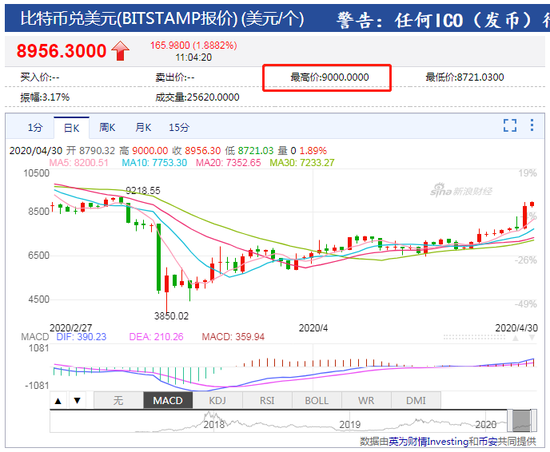Click the MA30: 7233.27 legend label
The height and width of the screenshot is (452, 550).
(x=302, y=163)
